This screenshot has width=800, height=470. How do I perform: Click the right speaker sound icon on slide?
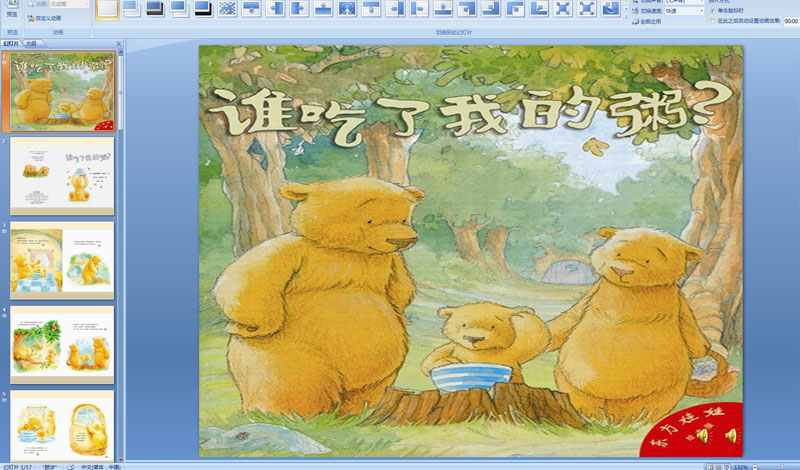[731, 435]
